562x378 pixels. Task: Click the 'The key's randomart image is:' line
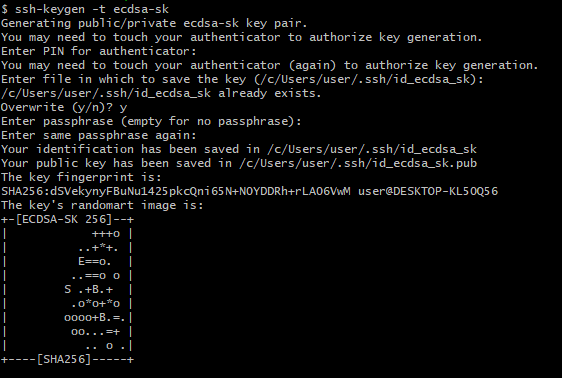102,205
